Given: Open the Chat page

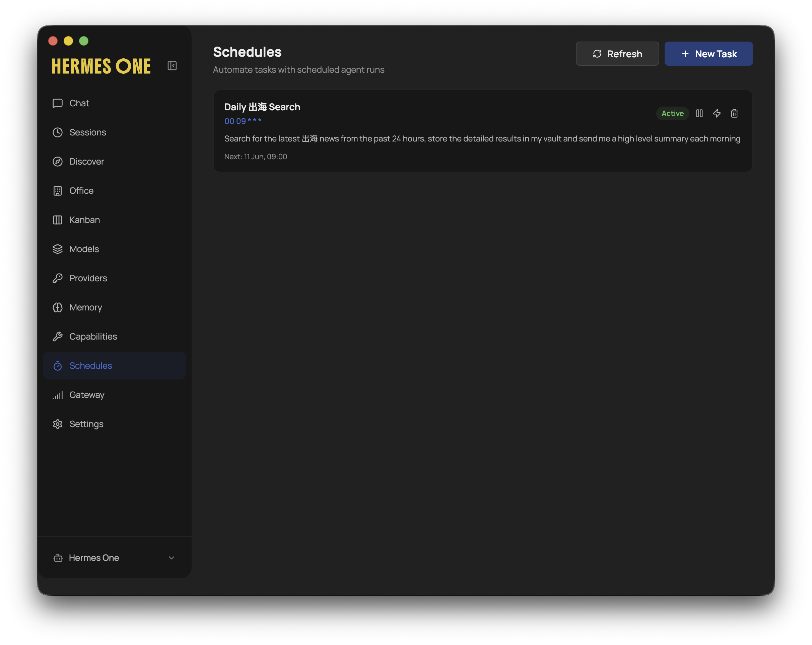Looking at the screenshot, I should (x=115, y=103).
